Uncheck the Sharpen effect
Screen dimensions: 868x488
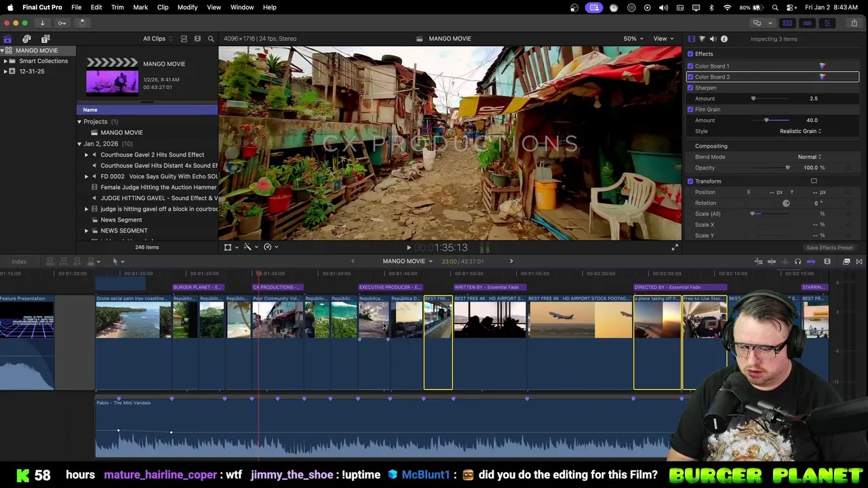pos(690,87)
